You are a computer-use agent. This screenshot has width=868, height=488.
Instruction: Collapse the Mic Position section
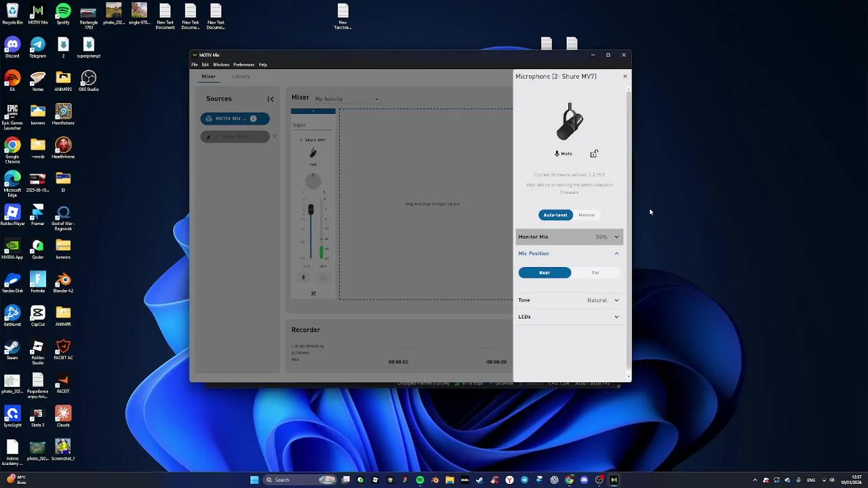(x=569, y=253)
